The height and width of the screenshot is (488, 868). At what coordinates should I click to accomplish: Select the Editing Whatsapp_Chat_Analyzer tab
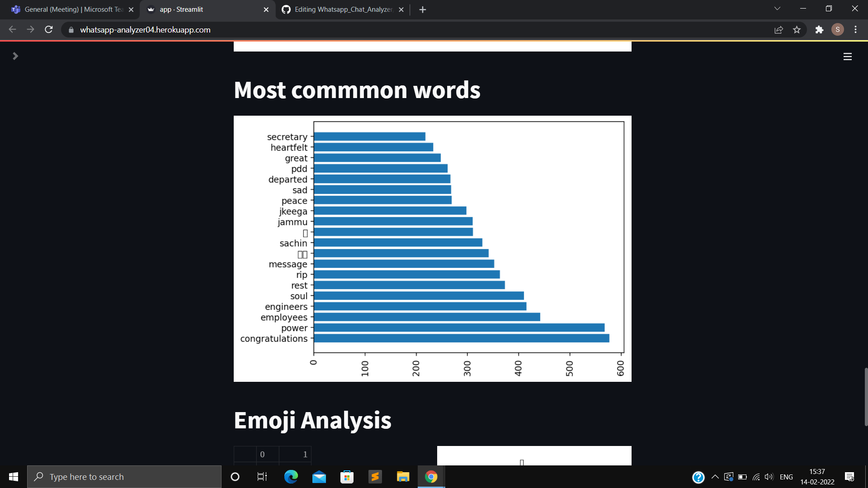pyautogui.click(x=341, y=9)
